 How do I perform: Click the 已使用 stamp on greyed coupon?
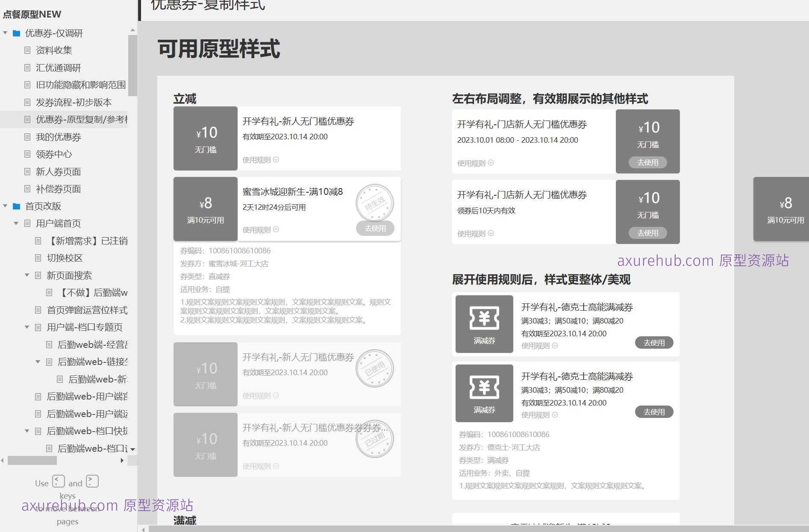pyautogui.click(x=375, y=369)
